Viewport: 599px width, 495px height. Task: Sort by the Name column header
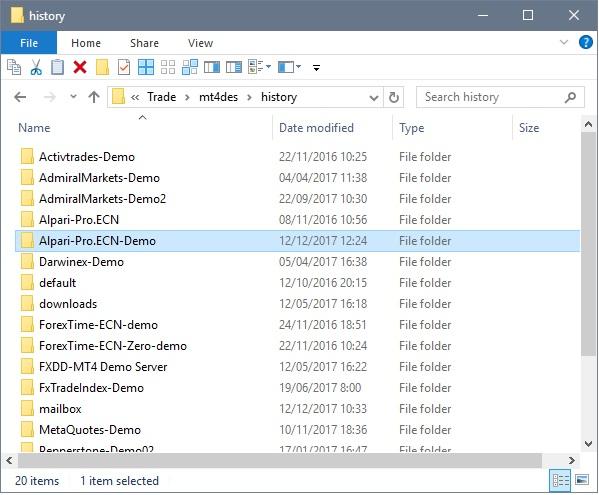tap(34, 128)
